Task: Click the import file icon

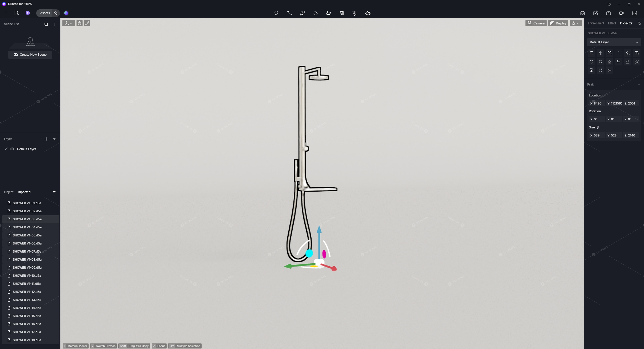Action: click(16, 13)
